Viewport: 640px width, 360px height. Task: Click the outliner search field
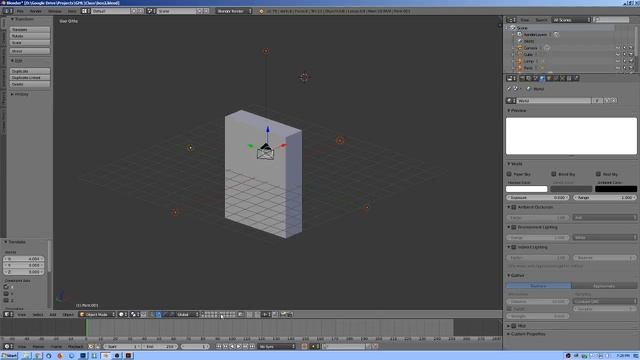[611, 20]
